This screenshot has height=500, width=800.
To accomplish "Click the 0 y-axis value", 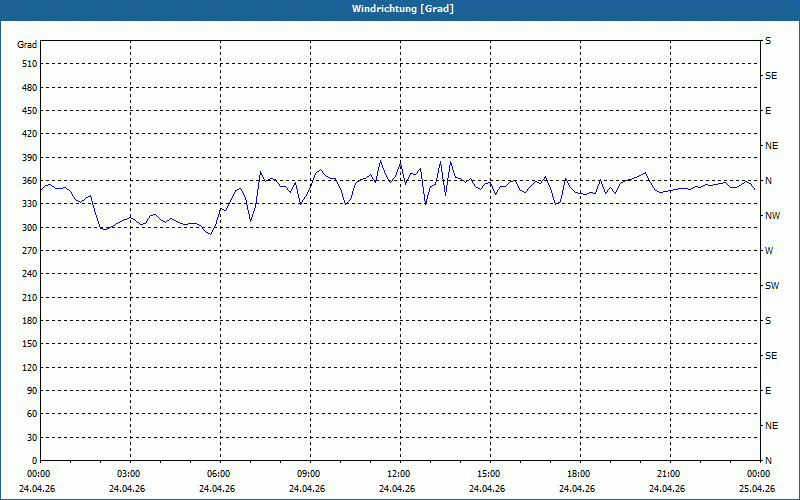I will pos(34,461).
